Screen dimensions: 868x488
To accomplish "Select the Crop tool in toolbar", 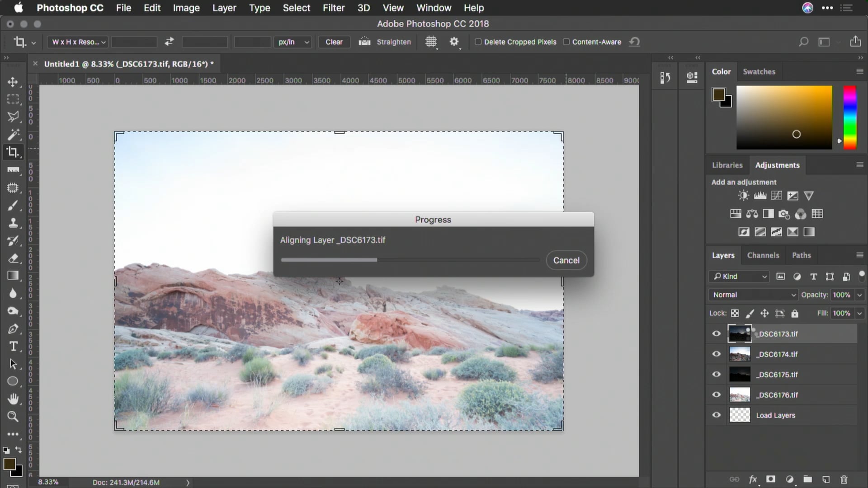I will pos(13,152).
